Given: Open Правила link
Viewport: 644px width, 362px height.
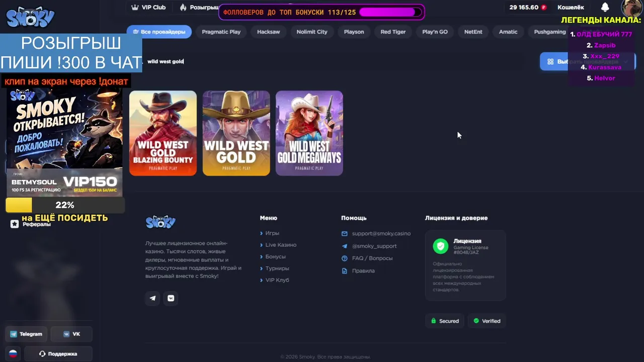Looking at the screenshot, I should click(363, 271).
